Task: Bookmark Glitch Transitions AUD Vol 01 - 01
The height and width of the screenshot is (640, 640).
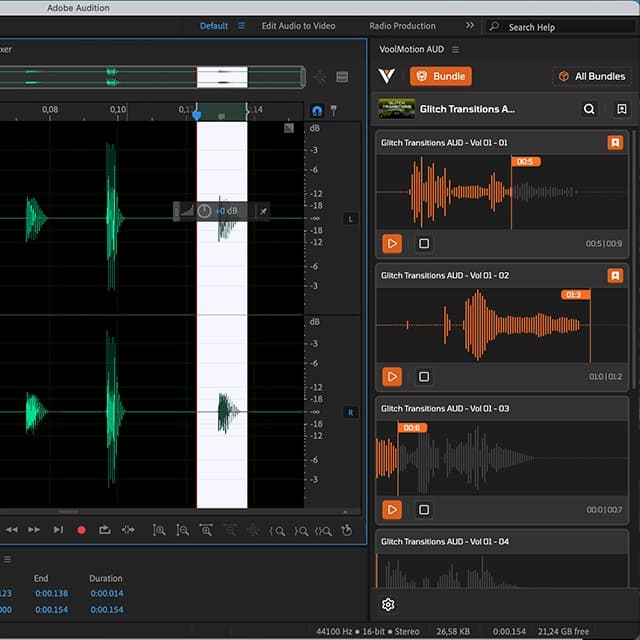Action: [615, 143]
